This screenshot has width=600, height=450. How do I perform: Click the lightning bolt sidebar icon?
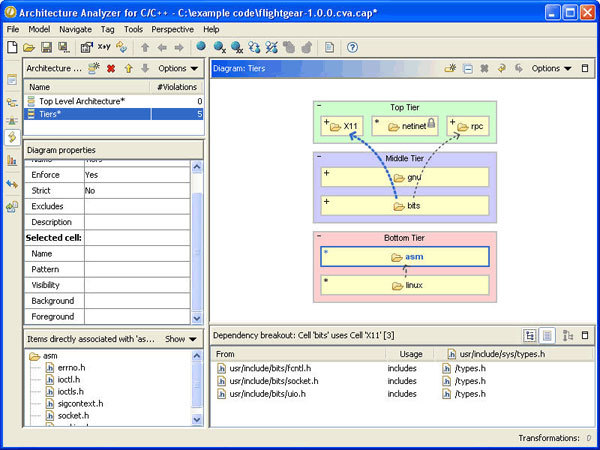click(x=12, y=137)
